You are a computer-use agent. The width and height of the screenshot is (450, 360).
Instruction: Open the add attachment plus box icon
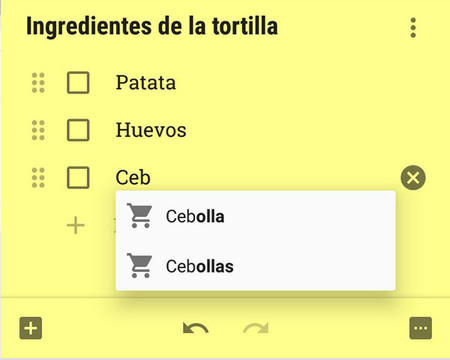[31, 328]
